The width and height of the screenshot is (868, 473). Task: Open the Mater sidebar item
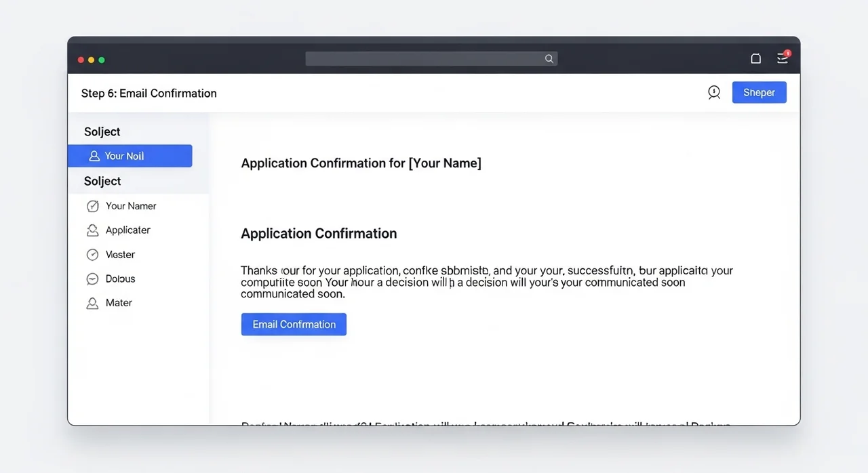(119, 303)
